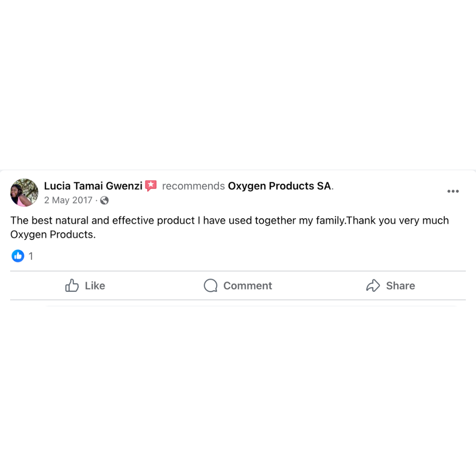Viewport: 476px width, 476px height.
Task: Click "Thank you very much" in review text
Action: [x=398, y=221]
